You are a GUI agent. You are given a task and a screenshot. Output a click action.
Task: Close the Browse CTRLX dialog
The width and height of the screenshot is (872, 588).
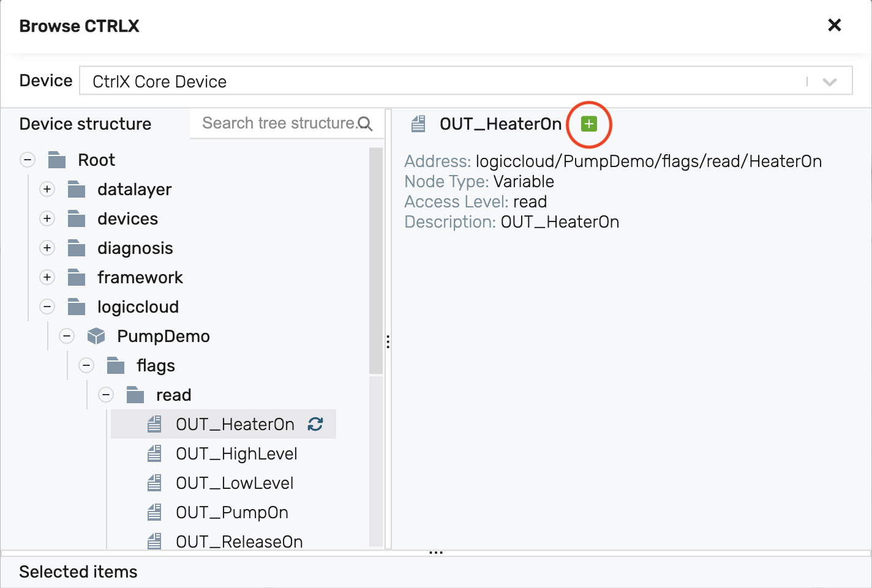tap(834, 25)
